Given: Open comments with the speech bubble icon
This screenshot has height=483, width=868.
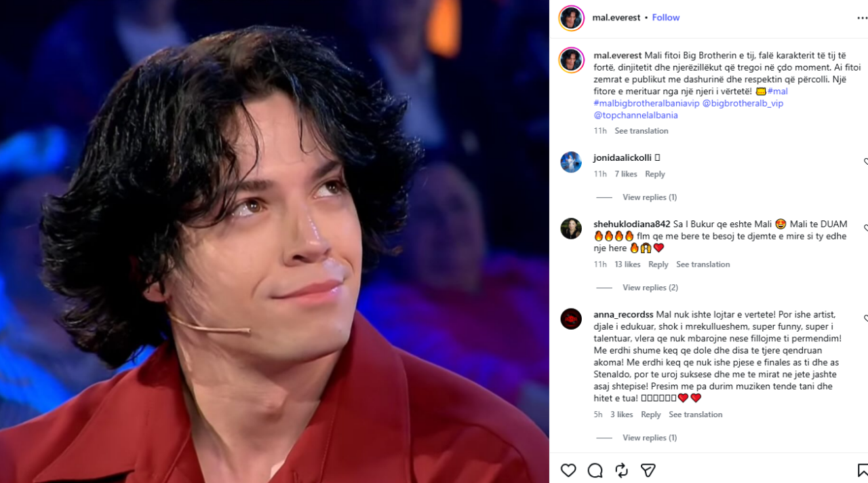Looking at the screenshot, I should point(595,470).
